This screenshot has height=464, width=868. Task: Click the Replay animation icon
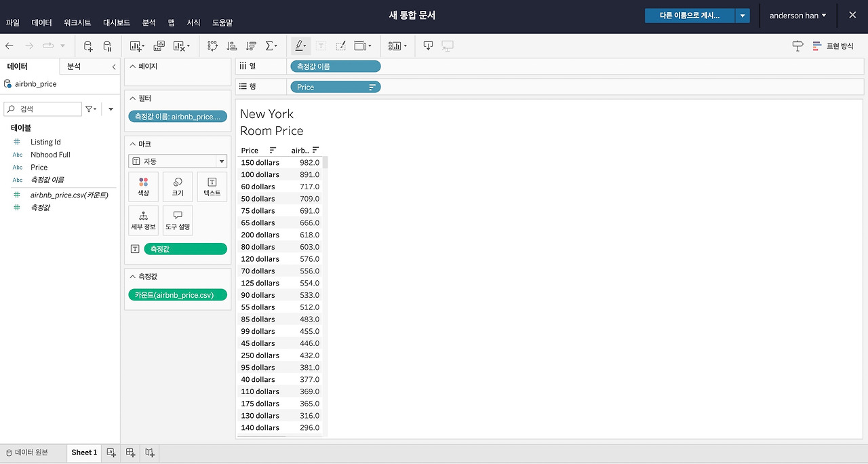pos(48,46)
